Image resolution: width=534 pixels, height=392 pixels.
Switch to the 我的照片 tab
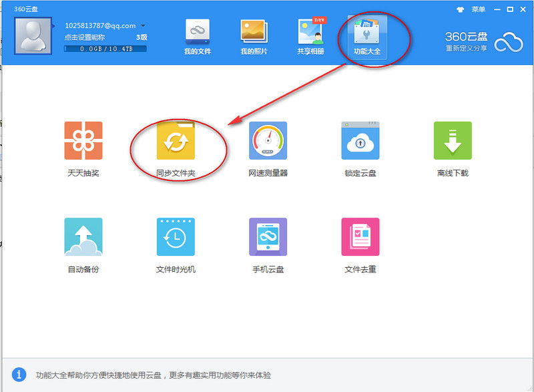tap(254, 37)
